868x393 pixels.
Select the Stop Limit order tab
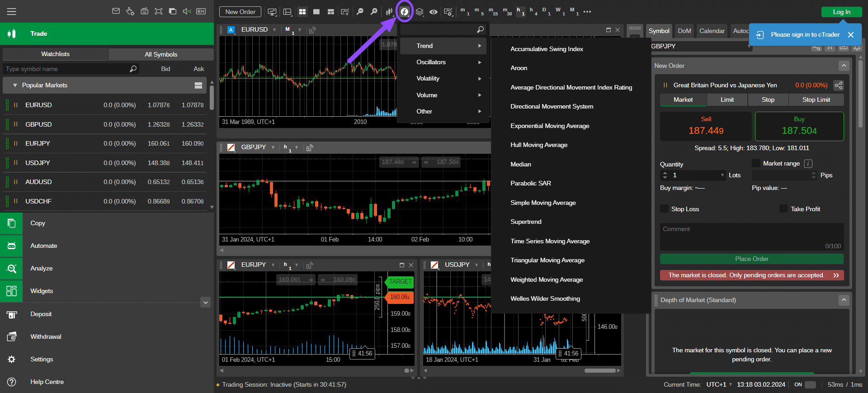(816, 100)
